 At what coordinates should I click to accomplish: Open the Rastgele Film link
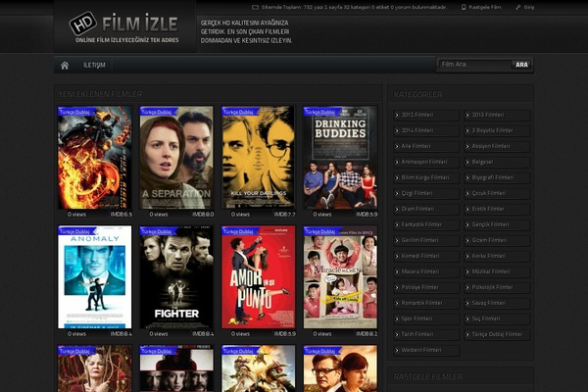click(484, 7)
